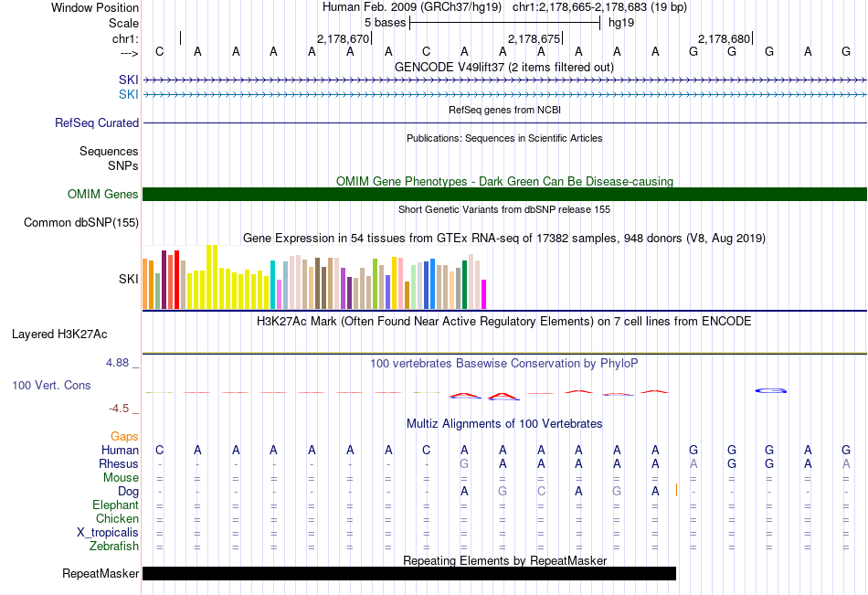868x595 pixels.
Task: Click the 'RefSeq genes from NCBI' title
Action: [x=504, y=110]
